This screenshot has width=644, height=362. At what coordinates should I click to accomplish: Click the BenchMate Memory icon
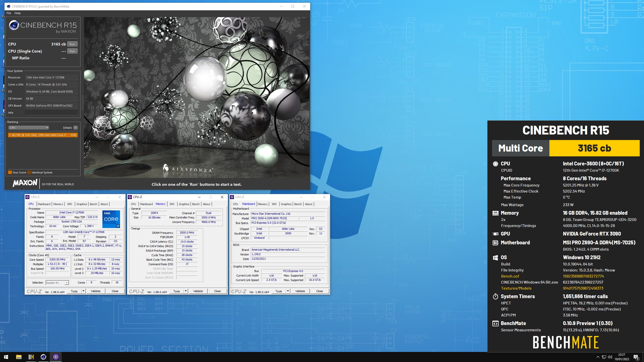pos(495,213)
